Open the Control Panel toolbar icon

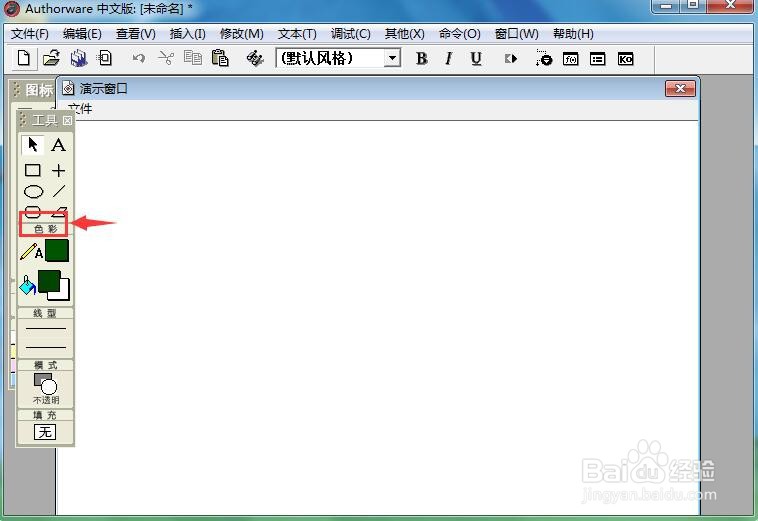[543, 58]
